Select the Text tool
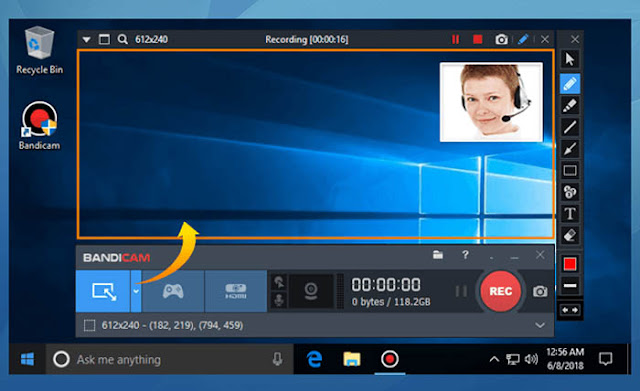 point(570,213)
